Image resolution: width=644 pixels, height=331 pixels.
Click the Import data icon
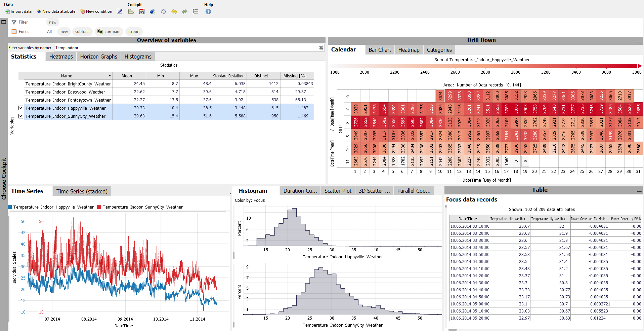pyautogui.click(x=7, y=11)
